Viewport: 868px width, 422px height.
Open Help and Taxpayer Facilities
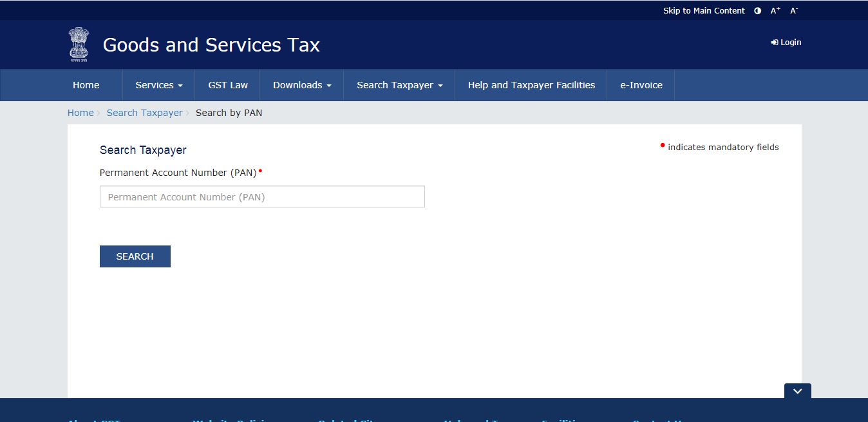click(x=531, y=85)
